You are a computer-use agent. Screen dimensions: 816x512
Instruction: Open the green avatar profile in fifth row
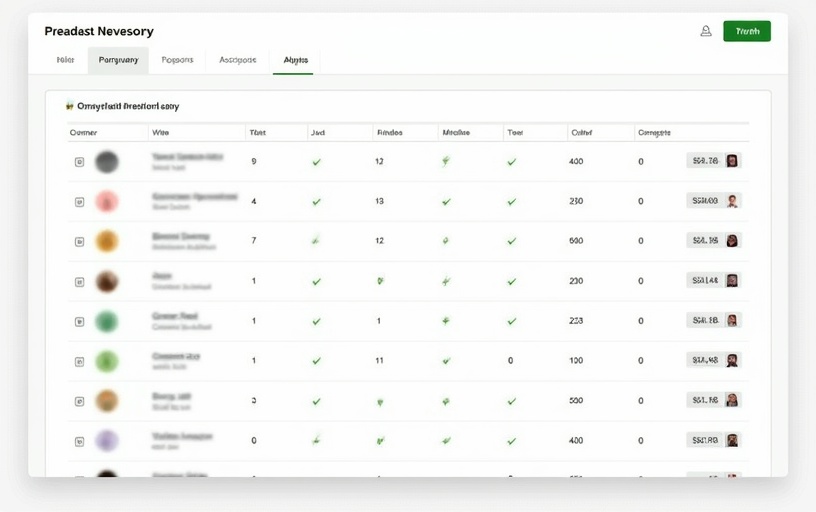[107, 321]
